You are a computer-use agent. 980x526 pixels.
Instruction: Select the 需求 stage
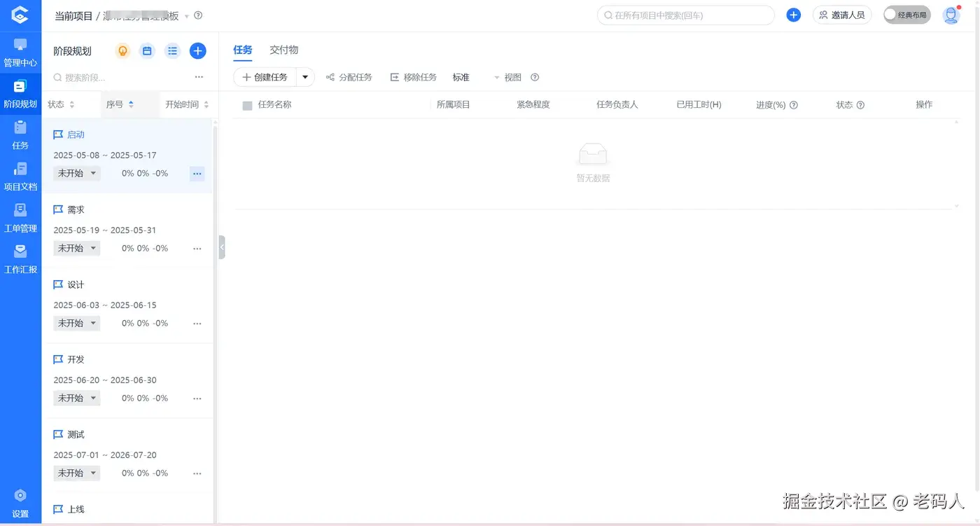point(76,209)
